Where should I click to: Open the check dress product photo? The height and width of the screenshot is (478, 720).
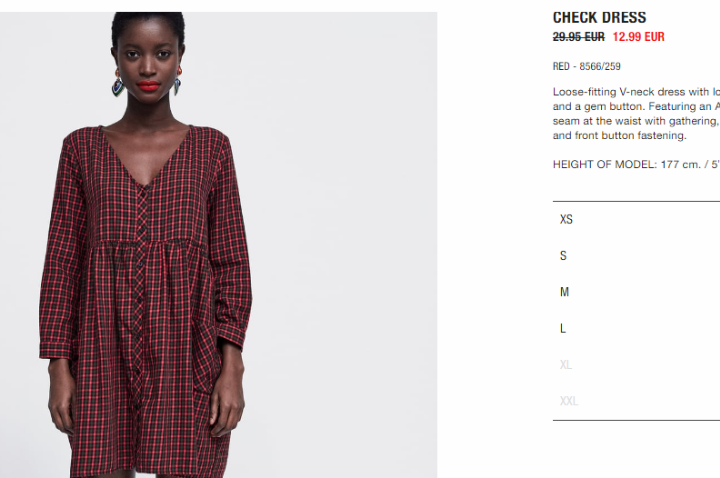tap(219, 245)
